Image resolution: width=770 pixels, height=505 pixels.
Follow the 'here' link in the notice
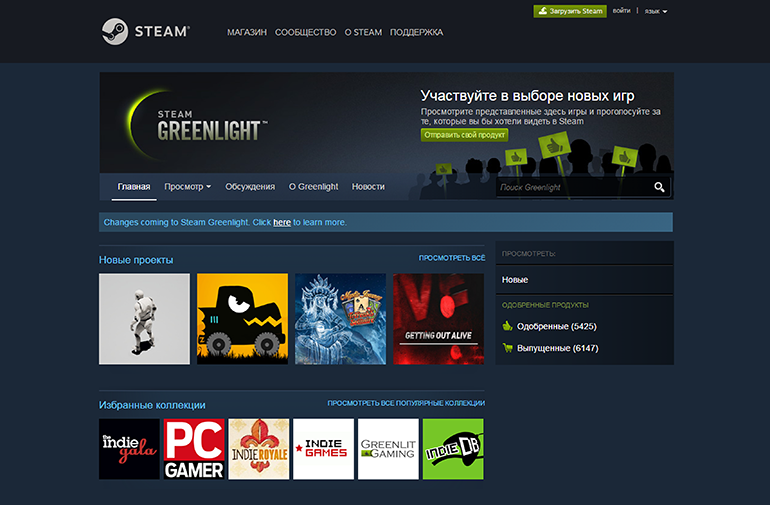(x=282, y=223)
